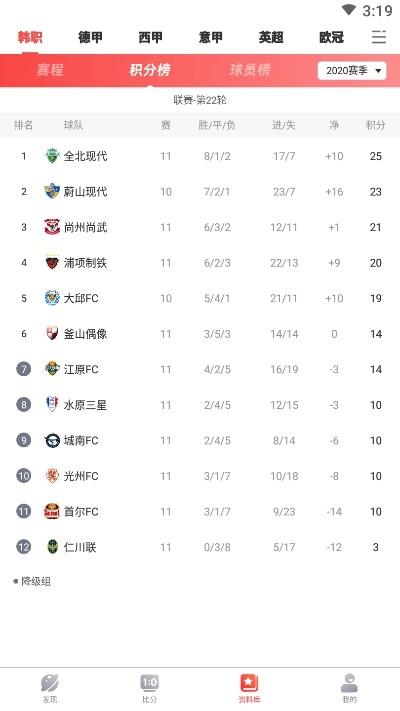400x711 pixels.
Task: Tap the 浦项制铁 team crest
Action: 52,263
